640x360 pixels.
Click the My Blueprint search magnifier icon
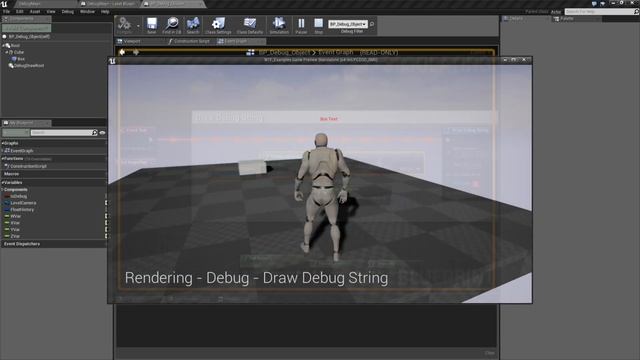point(95,133)
